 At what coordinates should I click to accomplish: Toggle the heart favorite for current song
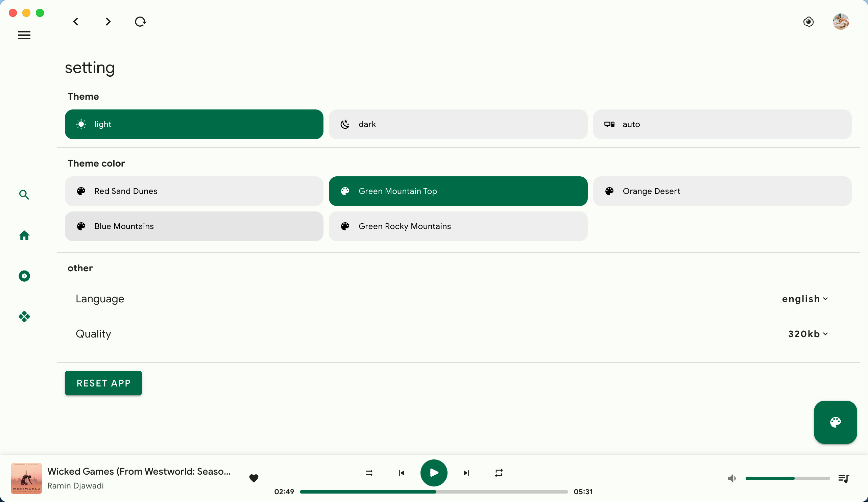pos(254,478)
